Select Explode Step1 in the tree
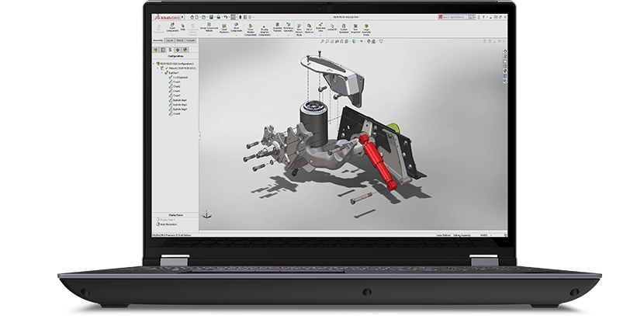The width and height of the screenshot is (644, 316). pos(178,100)
